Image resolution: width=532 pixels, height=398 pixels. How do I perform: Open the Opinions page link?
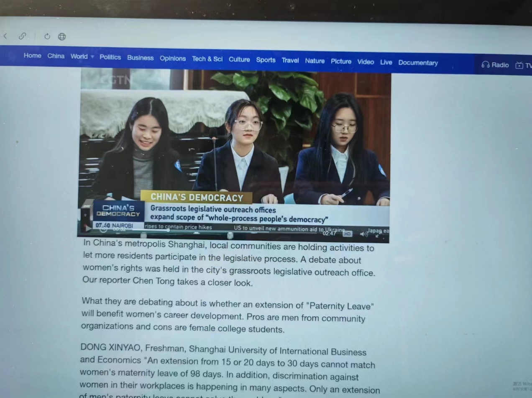click(x=172, y=58)
